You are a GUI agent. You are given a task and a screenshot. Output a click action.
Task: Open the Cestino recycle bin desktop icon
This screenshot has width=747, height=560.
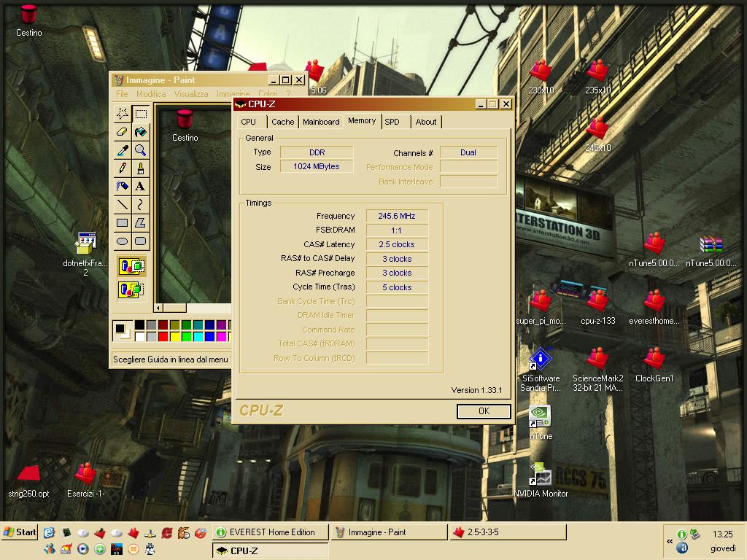click(28, 21)
